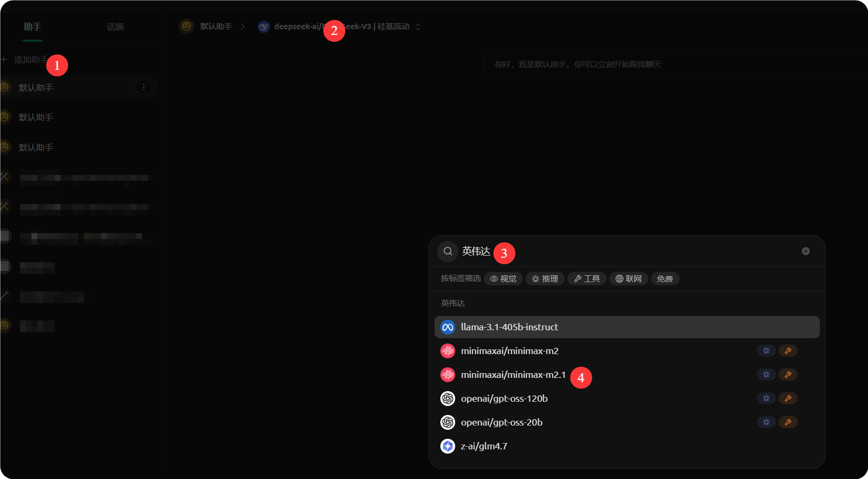Select the openai/gpt-oss-20b model entry
Screen dimensions: 868x479
(502, 422)
